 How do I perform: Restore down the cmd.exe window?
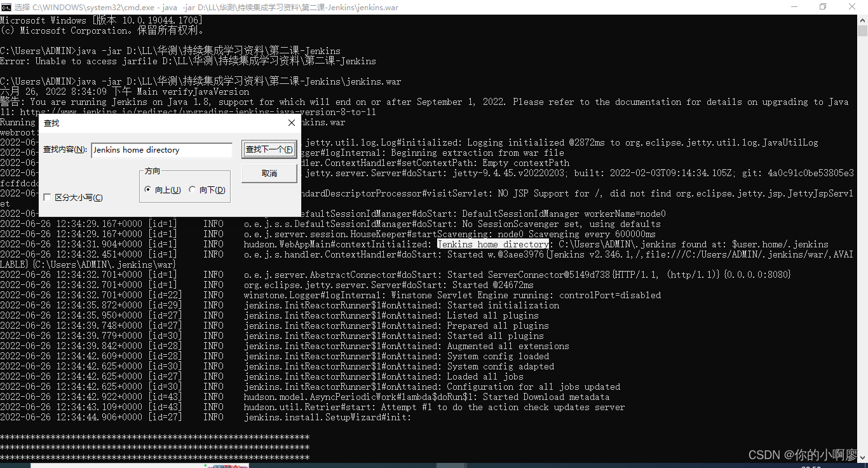824,6
